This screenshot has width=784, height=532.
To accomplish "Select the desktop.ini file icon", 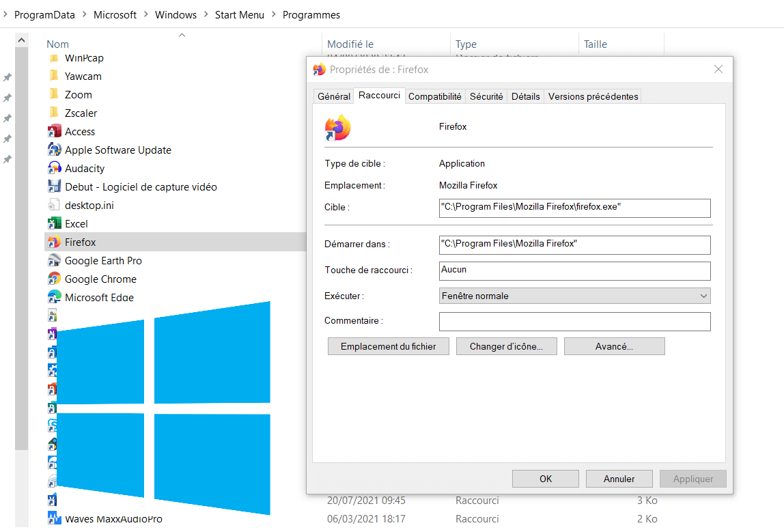I will click(54, 206).
